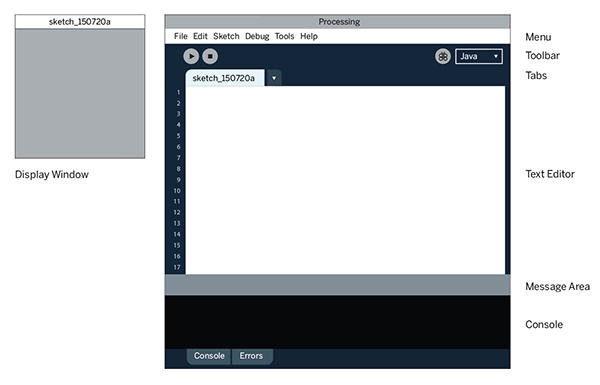Select the sketch_150720a editor tab
The width and height of the screenshot is (600, 385).
click(225, 78)
